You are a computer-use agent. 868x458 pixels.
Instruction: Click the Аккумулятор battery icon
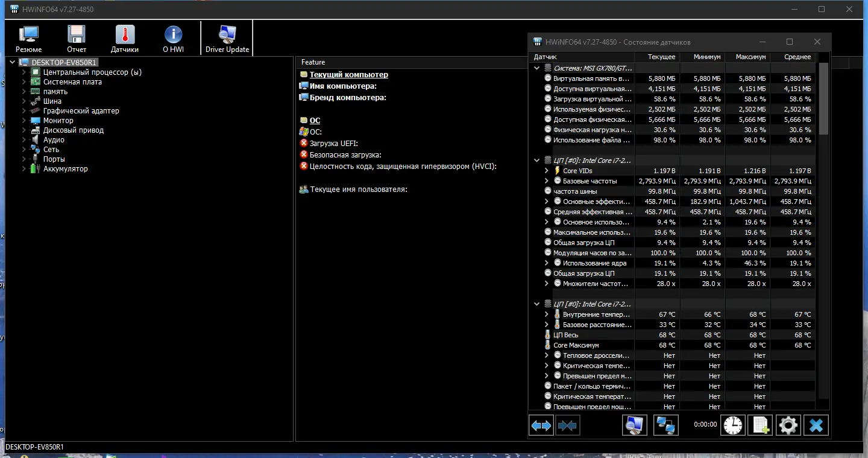(36, 169)
